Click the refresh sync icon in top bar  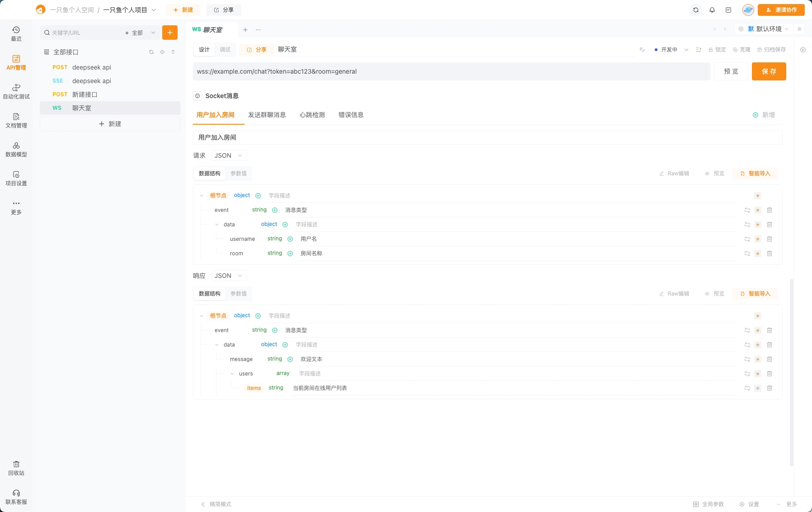pyautogui.click(x=696, y=10)
